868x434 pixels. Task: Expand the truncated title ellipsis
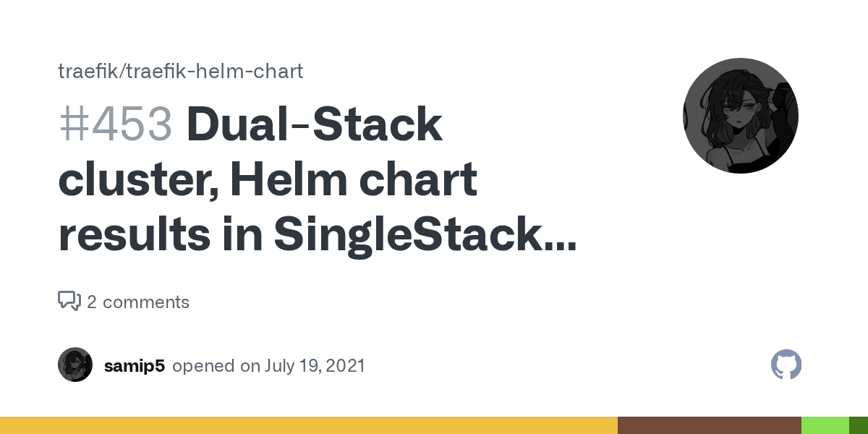click(x=558, y=239)
